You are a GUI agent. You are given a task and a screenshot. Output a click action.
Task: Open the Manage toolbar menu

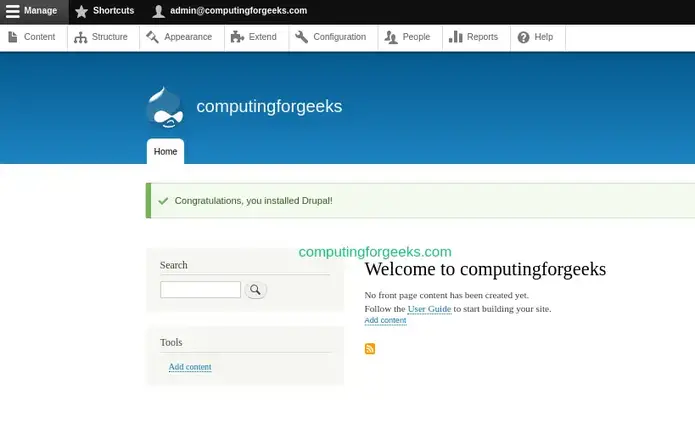click(x=34, y=12)
